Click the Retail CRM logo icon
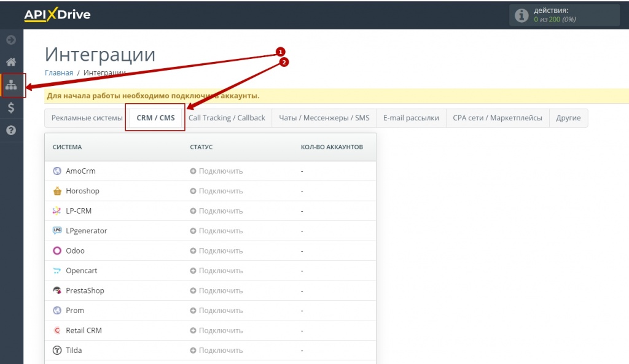This screenshot has width=629, height=364. click(x=57, y=330)
